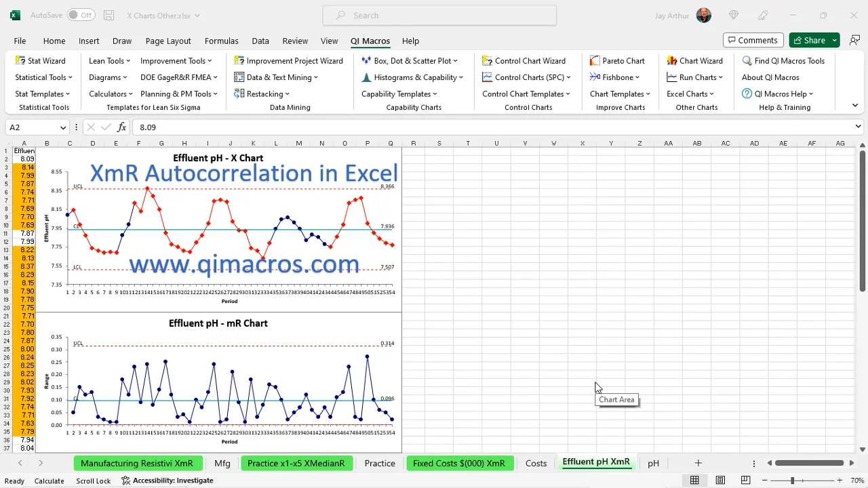Expand Improvement Tools dropdown
Image resolution: width=868 pixels, height=488 pixels.
[176, 60]
